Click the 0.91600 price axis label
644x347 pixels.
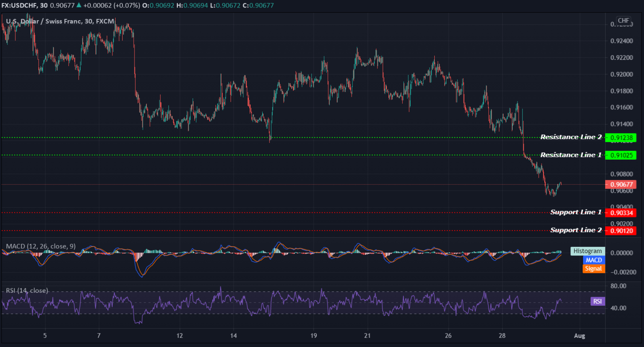[x=621, y=107]
